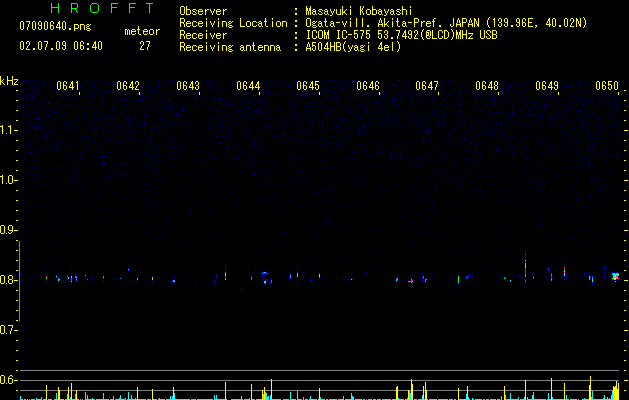
Task: Click the bright echo cluster near 0650
Action: 615,276
